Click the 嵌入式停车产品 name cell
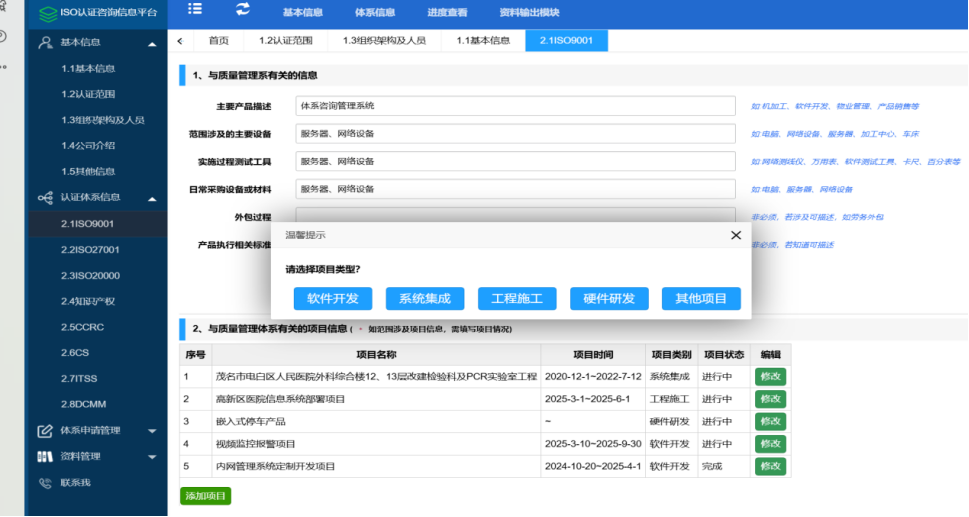Image resolution: width=969 pixels, height=517 pixels. pyautogui.click(x=376, y=422)
